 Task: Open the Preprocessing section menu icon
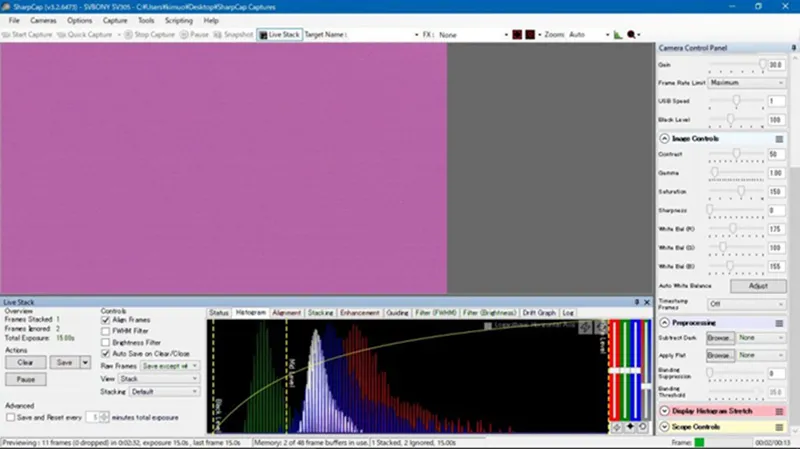coord(779,323)
